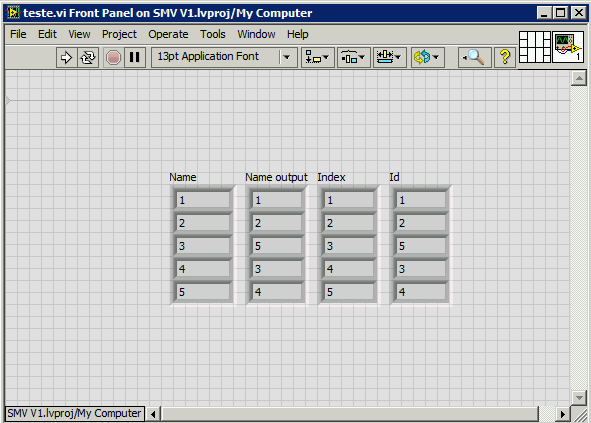Toggle Run Continuously button

[x=88, y=58]
